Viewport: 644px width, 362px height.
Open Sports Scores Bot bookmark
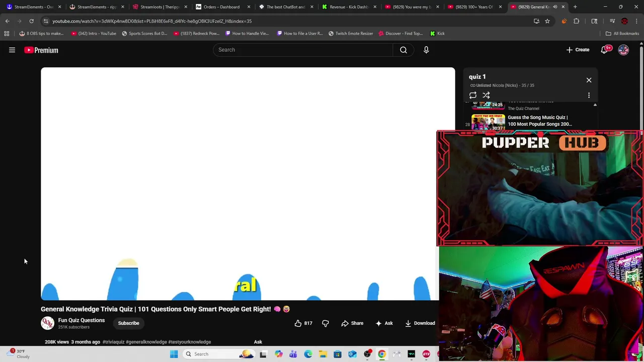pos(144,33)
